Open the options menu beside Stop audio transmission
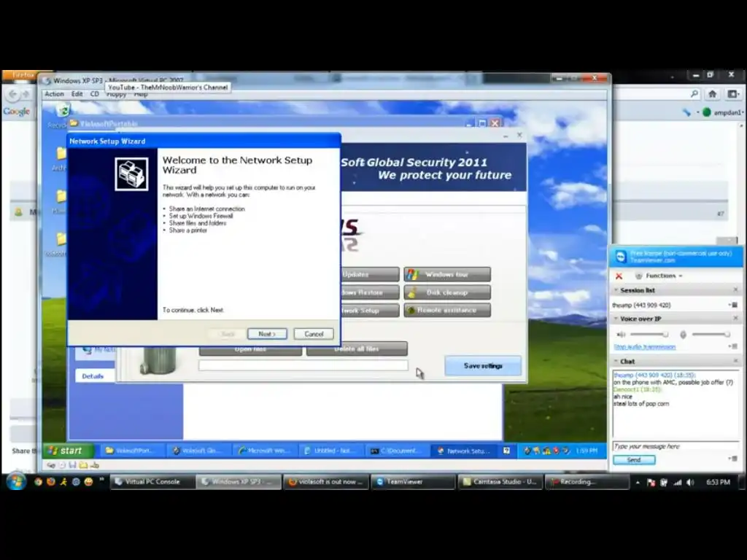The height and width of the screenshot is (560, 747). pyautogui.click(x=733, y=346)
